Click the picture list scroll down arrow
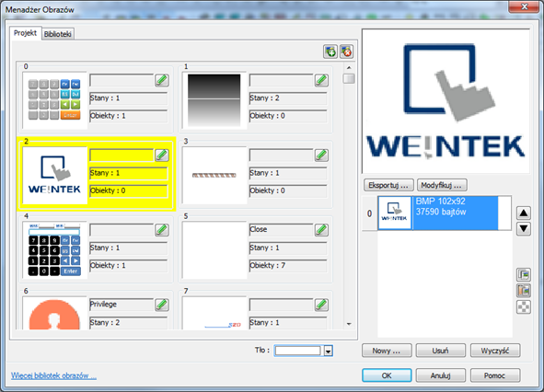Screen dimensions: 544x392 click(x=349, y=324)
